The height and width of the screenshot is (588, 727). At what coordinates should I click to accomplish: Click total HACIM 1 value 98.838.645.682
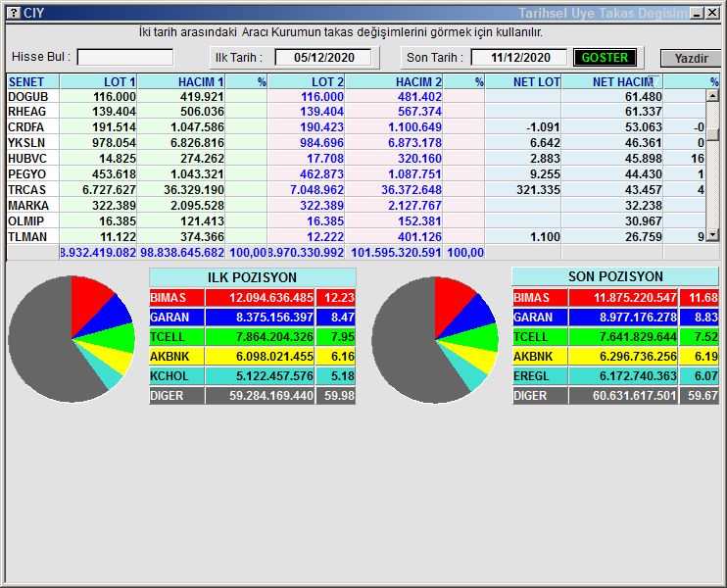(x=182, y=253)
